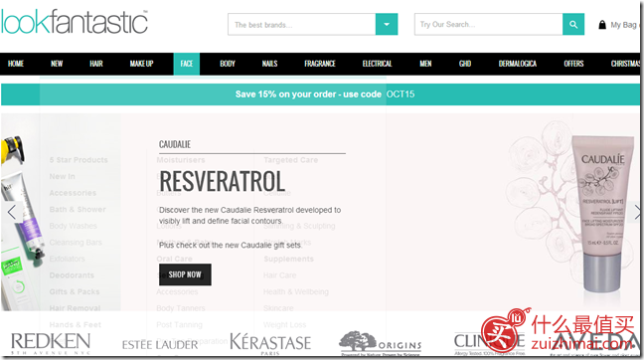Open the GHD menu item
Viewport: 644px width, 360px height.
465,64
